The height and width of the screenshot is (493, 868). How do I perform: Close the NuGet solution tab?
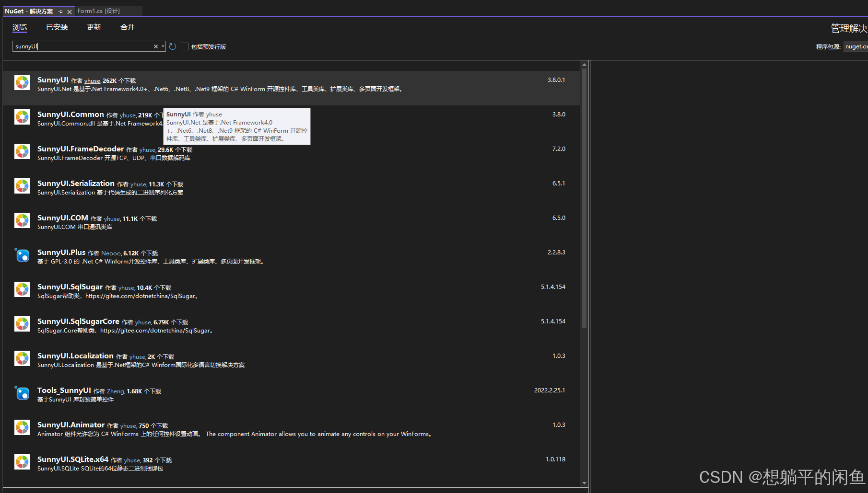click(x=70, y=11)
